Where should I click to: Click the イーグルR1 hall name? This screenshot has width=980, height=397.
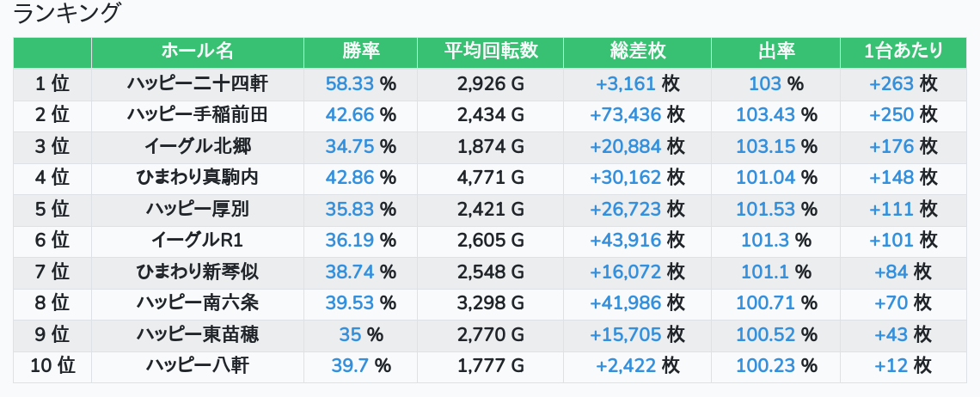click(197, 240)
